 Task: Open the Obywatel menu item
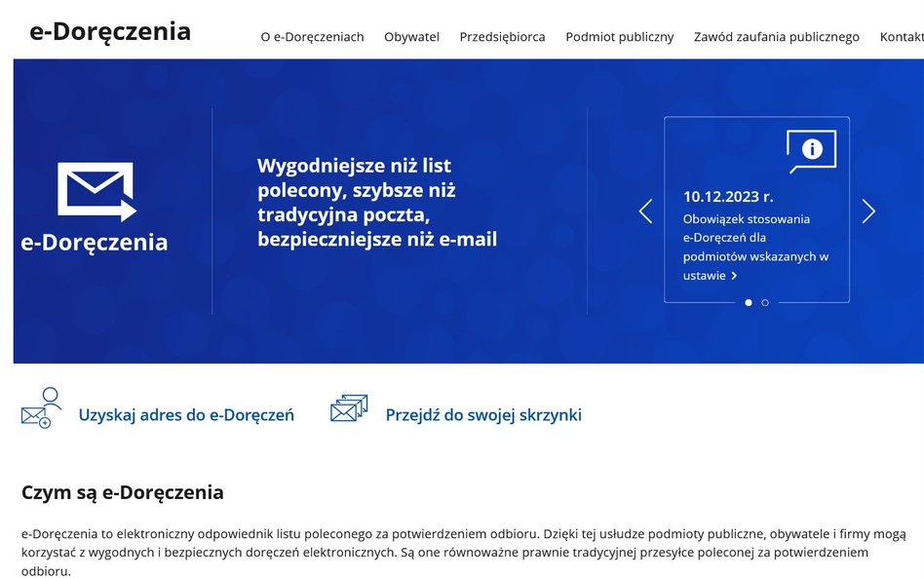click(x=412, y=36)
